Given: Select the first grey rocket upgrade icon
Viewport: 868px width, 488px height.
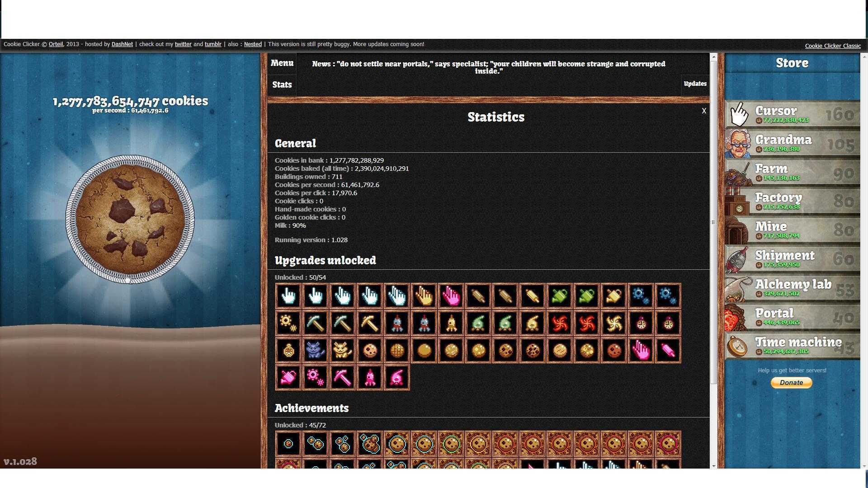Looking at the screenshot, I should tap(397, 324).
